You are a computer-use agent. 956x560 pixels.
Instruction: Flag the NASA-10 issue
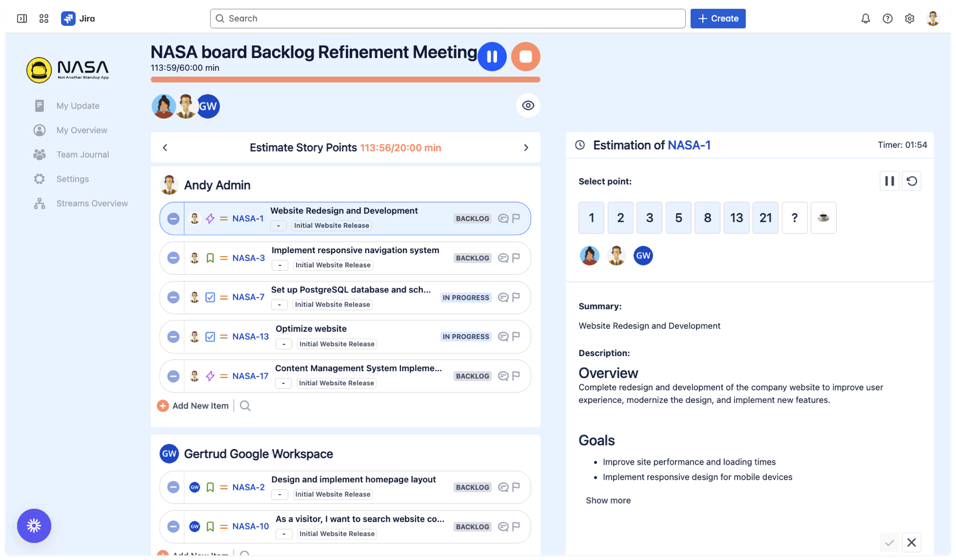tap(516, 527)
